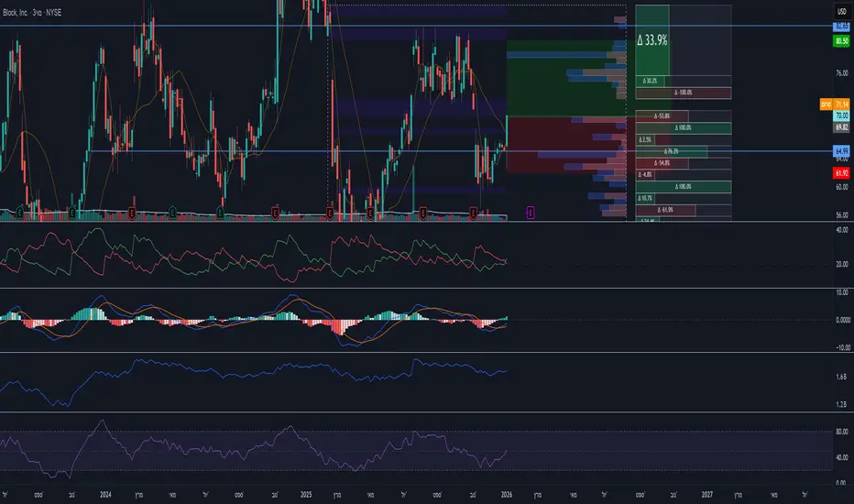The width and height of the screenshot is (854, 504).
Task: Click the gray 69.82 price label
Action: [841, 127]
